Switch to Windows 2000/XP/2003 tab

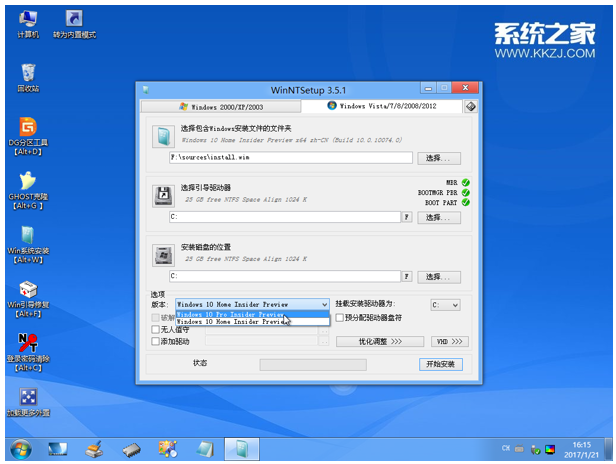(221, 107)
